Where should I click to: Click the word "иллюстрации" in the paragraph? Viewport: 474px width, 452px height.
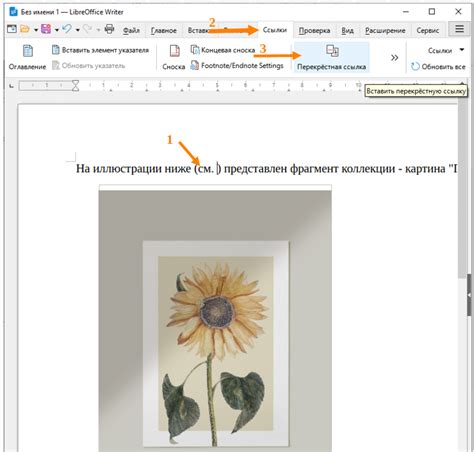[x=127, y=169]
